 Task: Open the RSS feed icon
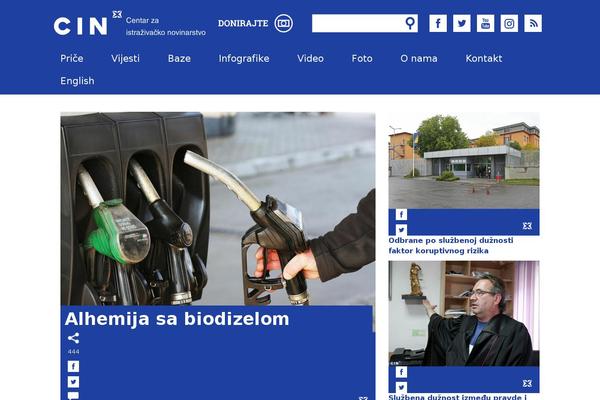click(533, 23)
